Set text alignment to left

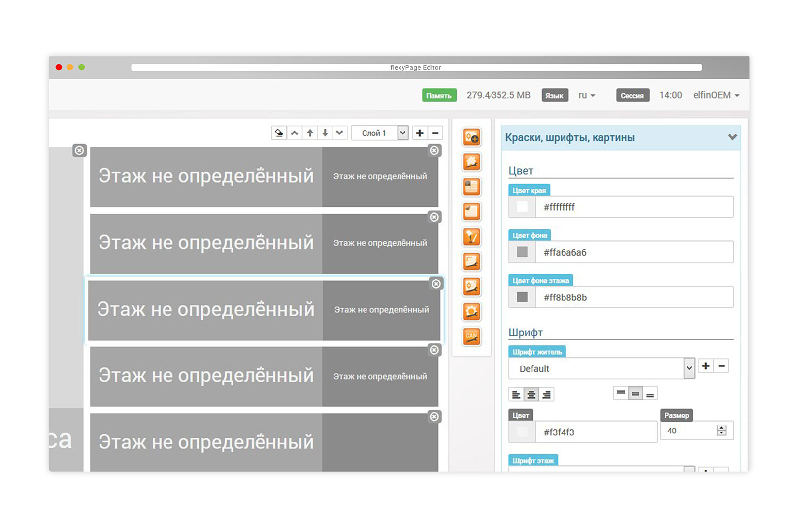516,395
